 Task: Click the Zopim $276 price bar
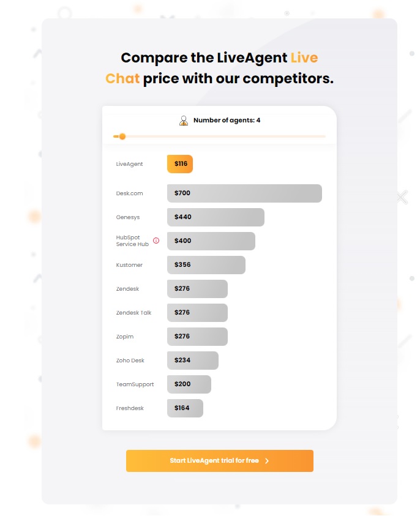click(x=197, y=336)
